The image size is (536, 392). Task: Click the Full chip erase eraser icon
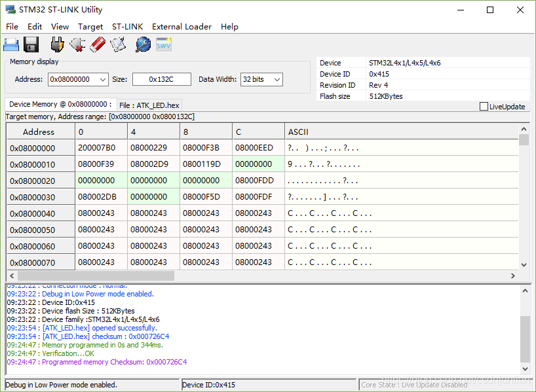tap(98, 45)
